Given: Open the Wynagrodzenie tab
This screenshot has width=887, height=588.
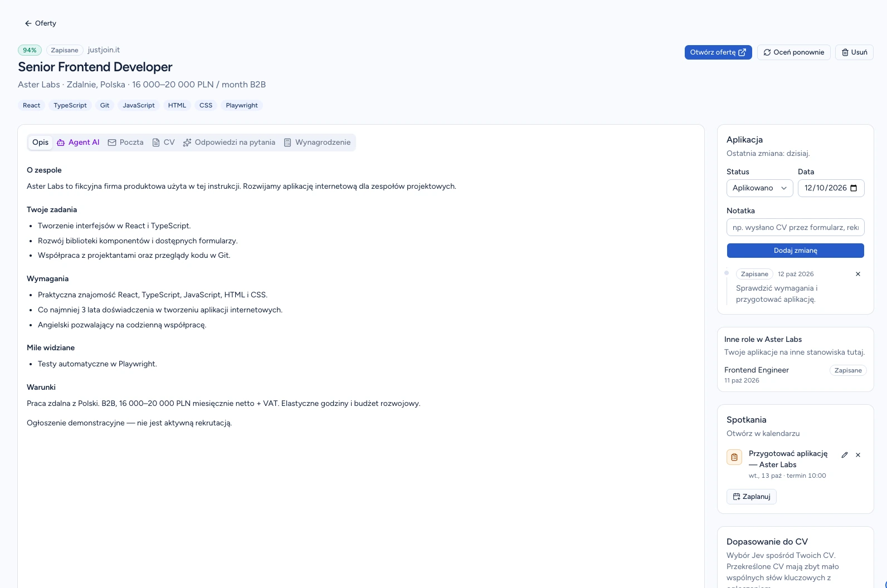Looking at the screenshot, I should 317,143.
